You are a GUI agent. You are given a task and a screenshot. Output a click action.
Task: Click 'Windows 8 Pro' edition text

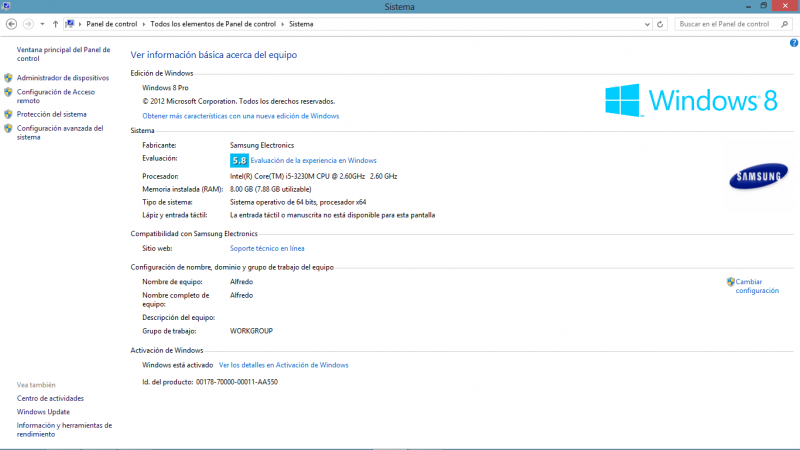pyautogui.click(x=165, y=88)
